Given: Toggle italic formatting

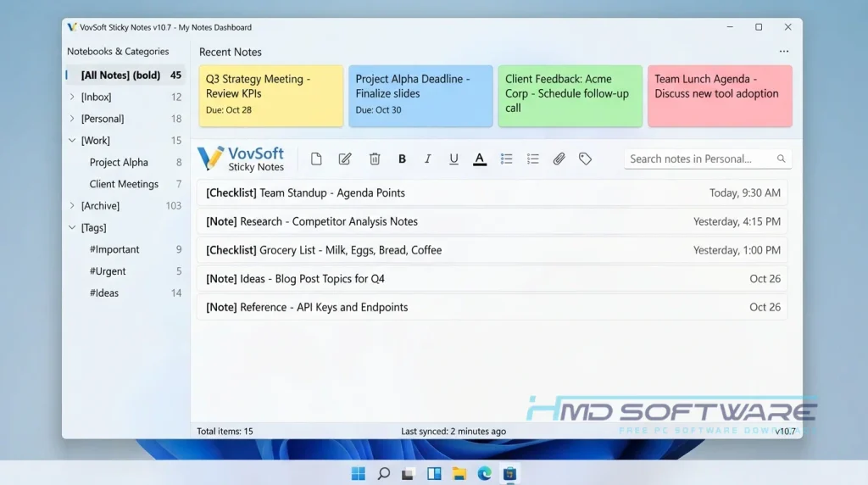Looking at the screenshot, I should (427, 159).
